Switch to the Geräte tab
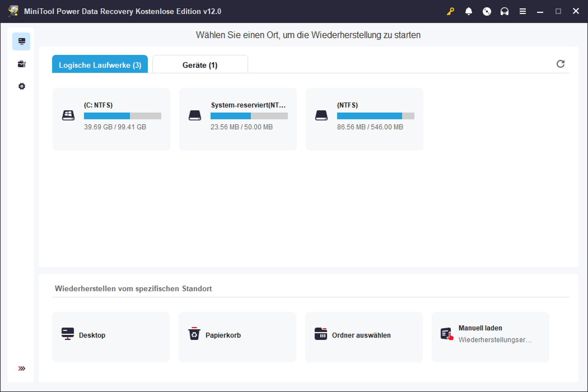 (x=200, y=65)
